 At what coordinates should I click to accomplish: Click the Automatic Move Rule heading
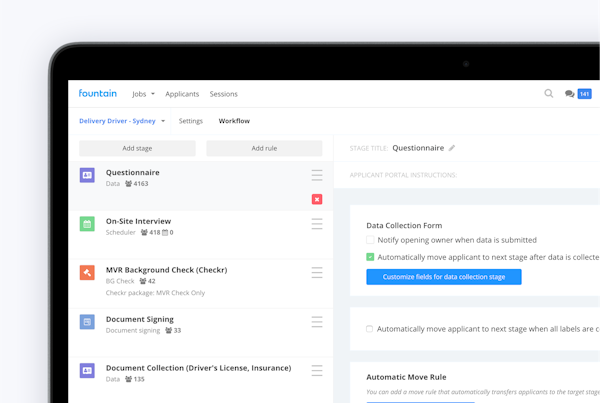(406, 377)
